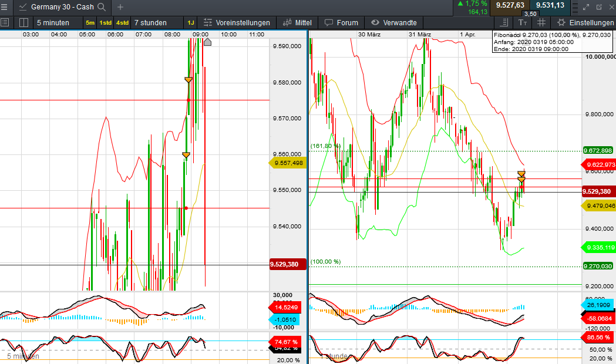
Task: Expand chart to fullscreen arrows icon
Action: click(586, 6)
